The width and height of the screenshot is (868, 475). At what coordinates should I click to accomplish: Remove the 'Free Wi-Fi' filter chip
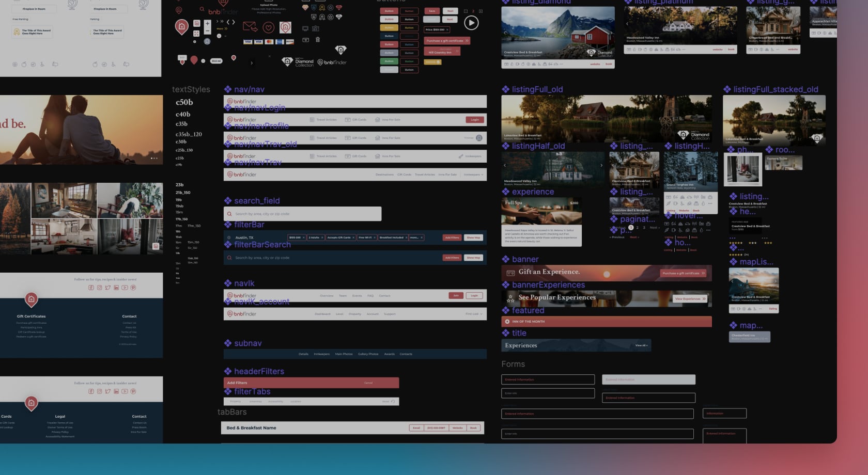pyautogui.click(x=374, y=237)
